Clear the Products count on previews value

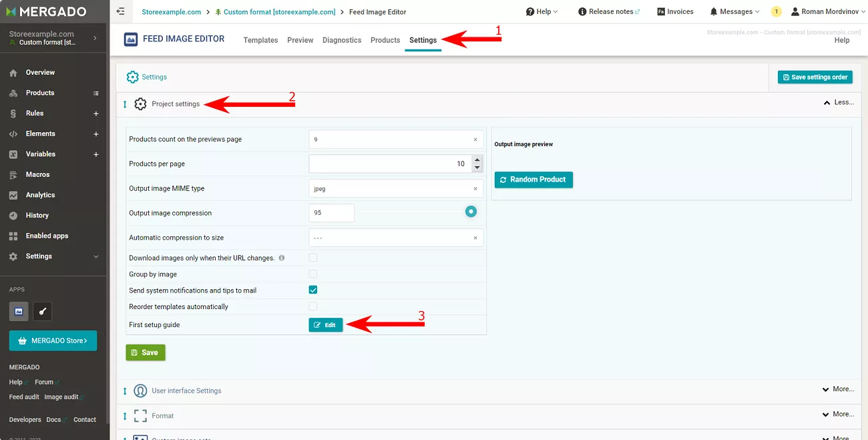pyautogui.click(x=475, y=140)
